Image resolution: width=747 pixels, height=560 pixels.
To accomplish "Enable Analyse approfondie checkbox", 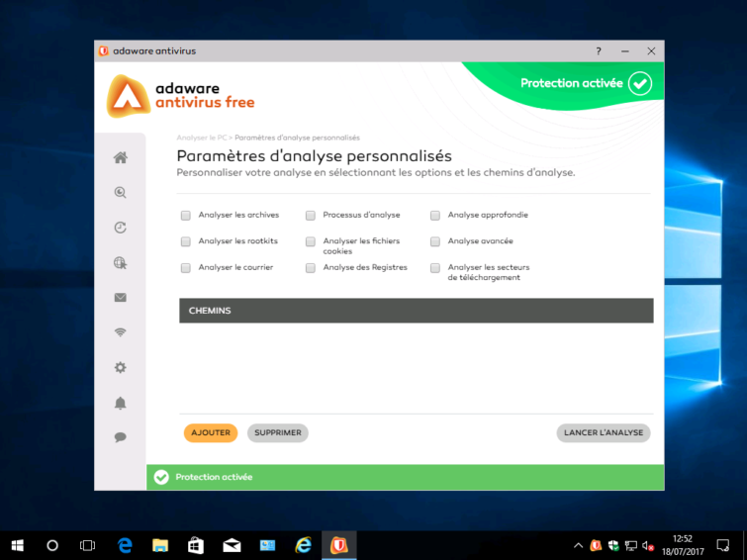I will point(435,216).
